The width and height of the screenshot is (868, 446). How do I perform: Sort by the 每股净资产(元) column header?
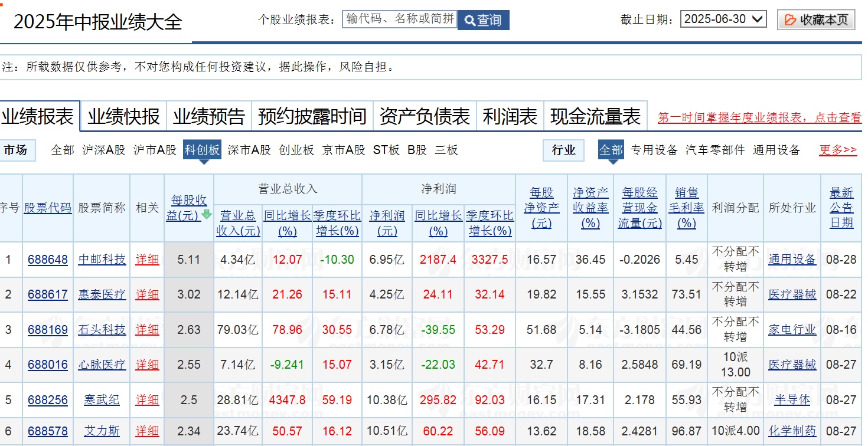click(541, 208)
